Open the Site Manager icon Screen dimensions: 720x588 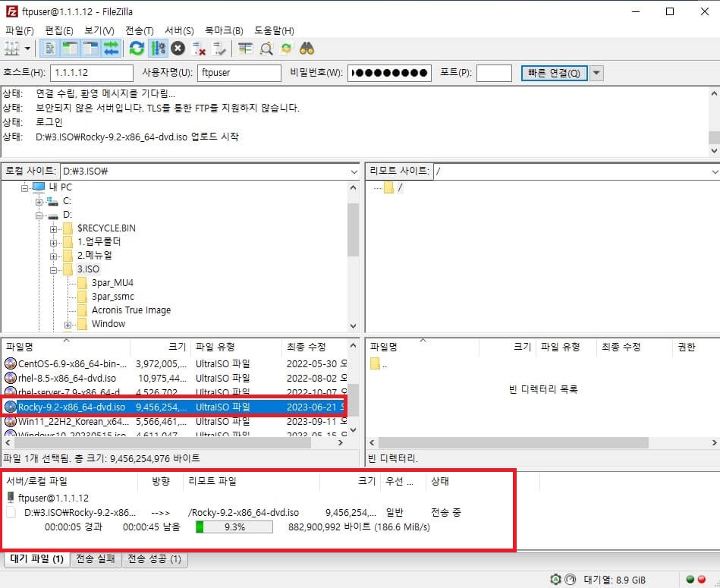click(11, 49)
